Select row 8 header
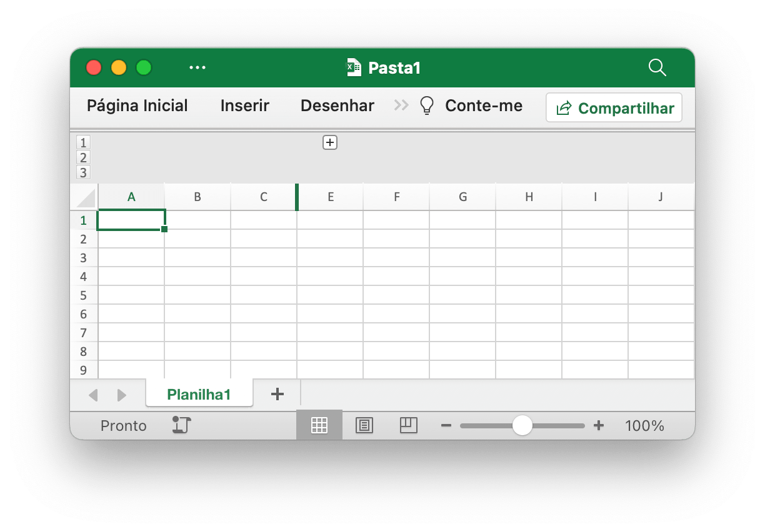Screen dimensions: 765x532 tap(84, 352)
